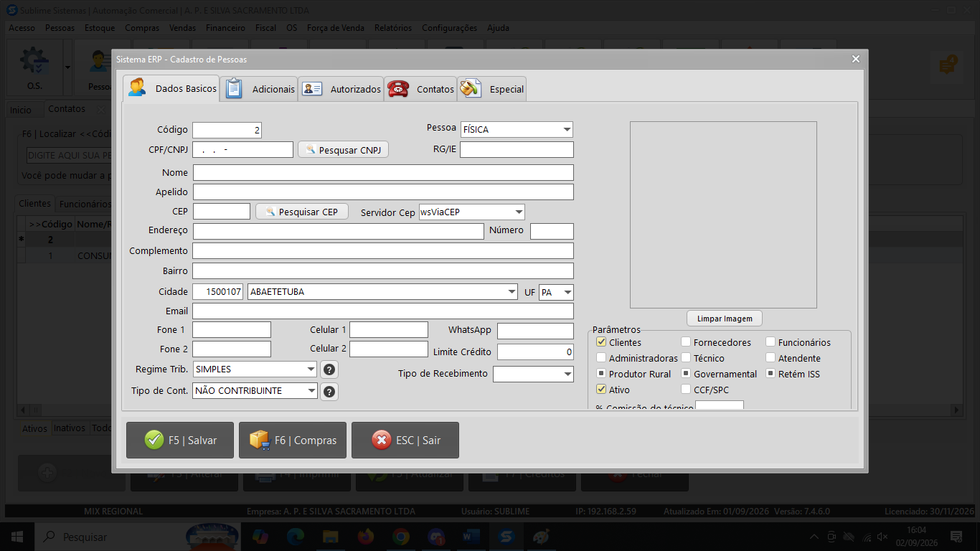Open the Windows Start menu
This screenshot has width=980, height=551.
coord(17,537)
